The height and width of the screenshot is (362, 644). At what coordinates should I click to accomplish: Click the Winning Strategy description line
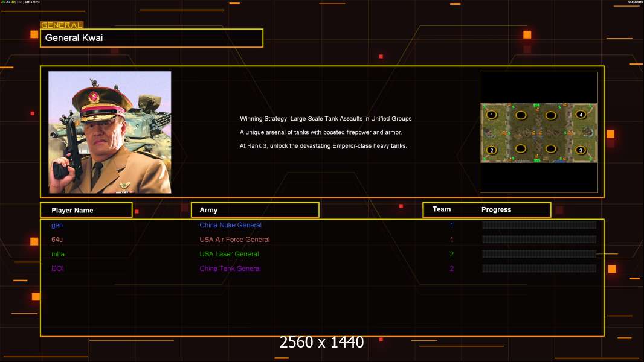326,118
